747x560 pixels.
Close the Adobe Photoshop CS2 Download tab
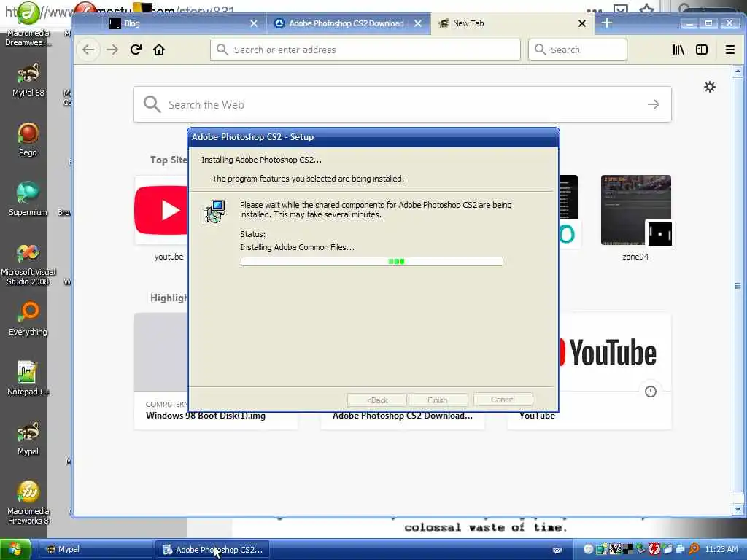click(x=418, y=23)
